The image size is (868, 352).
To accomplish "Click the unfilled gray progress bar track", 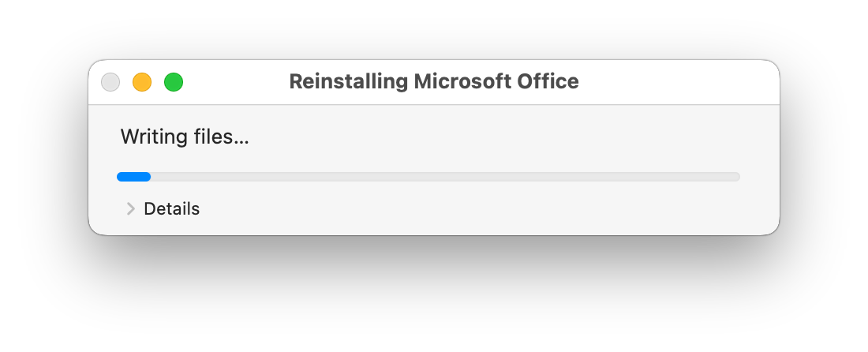I will coord(445,177).
